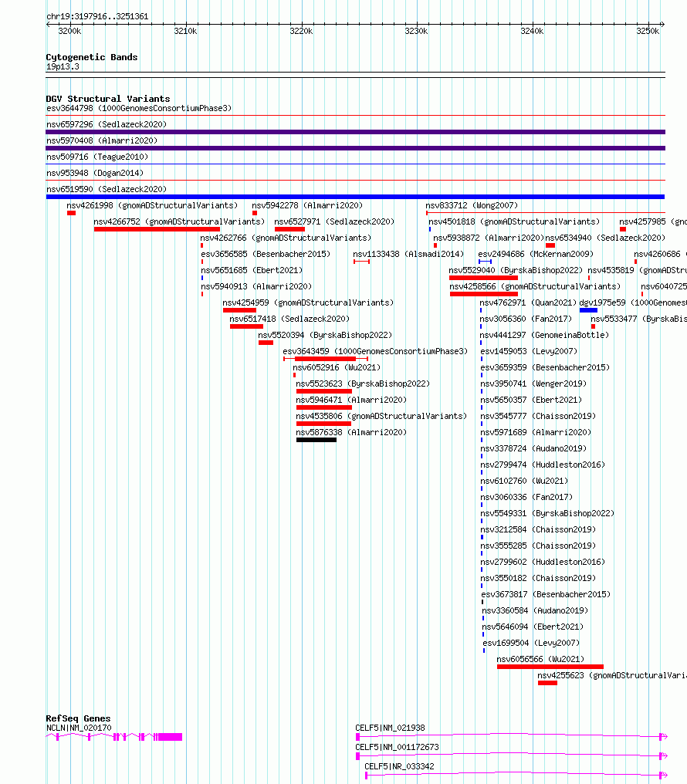Select nsv3555285 Chaisson2019 variant label

pyautogui.click(x=538, y=546)
